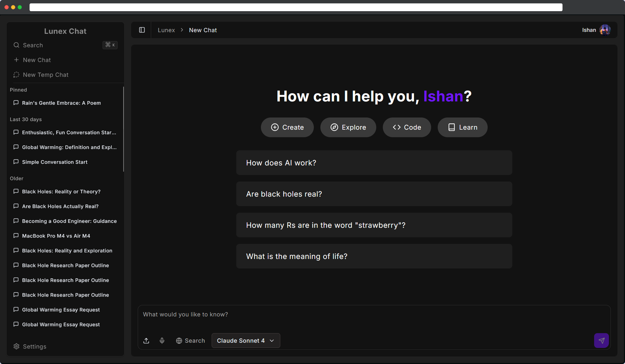Image resolution: width=625 pixels, height=364 pixels.
Task: Click the plus icon for New Chat
Action: (16, 60)
